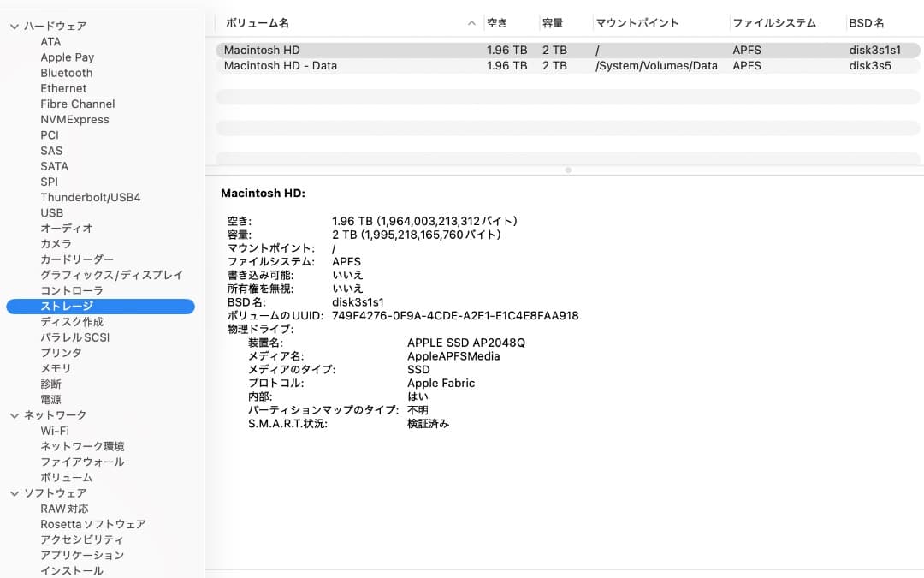This screenshot has width=924, height=578.
Task: Select Ethernet in the sidebar
Action: pyautogui.click(x=63, y=88)
